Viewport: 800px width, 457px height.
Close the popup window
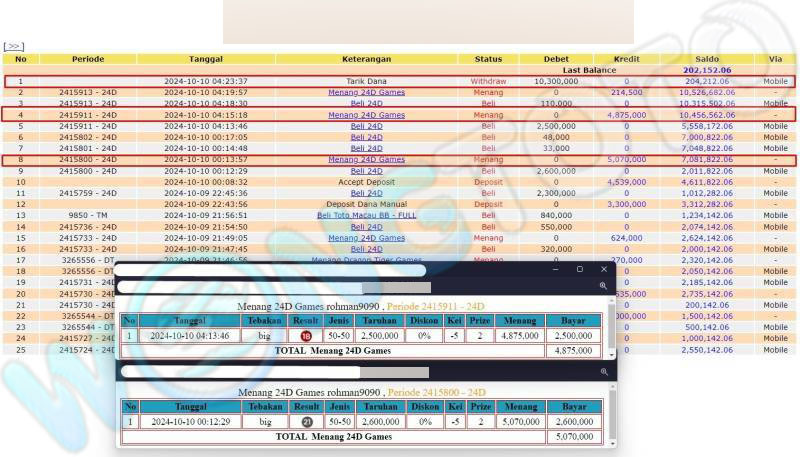coord(603,269)
